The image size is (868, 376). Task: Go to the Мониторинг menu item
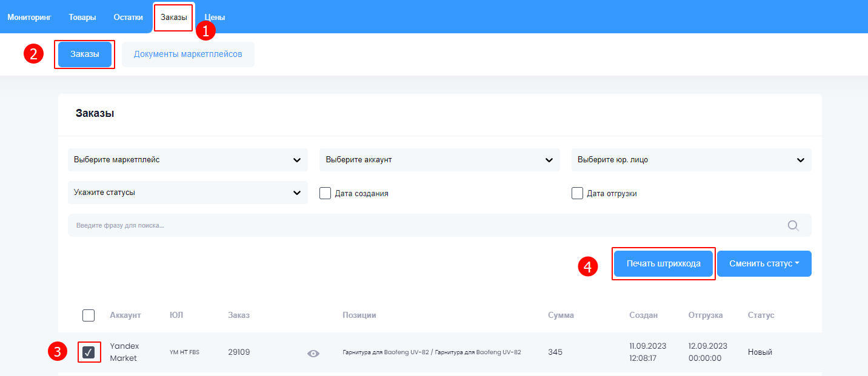coord(29,17)
